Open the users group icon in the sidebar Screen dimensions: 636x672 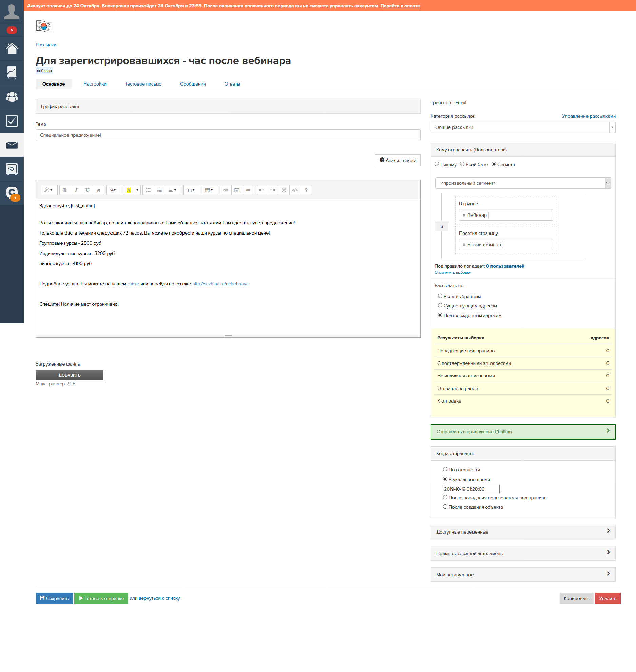[12, 97]
